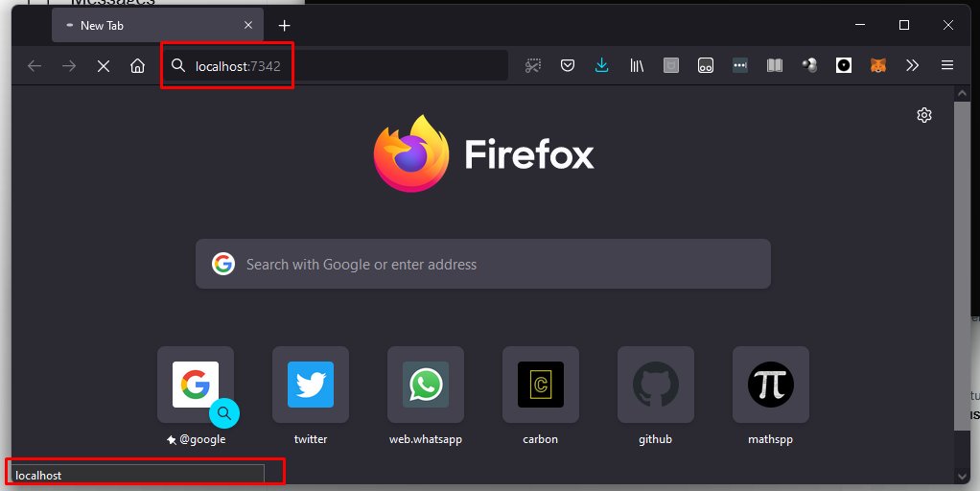Open the two-eyed rounded-square extension
This screenshot has height=491, width=980.
(706, 65)
